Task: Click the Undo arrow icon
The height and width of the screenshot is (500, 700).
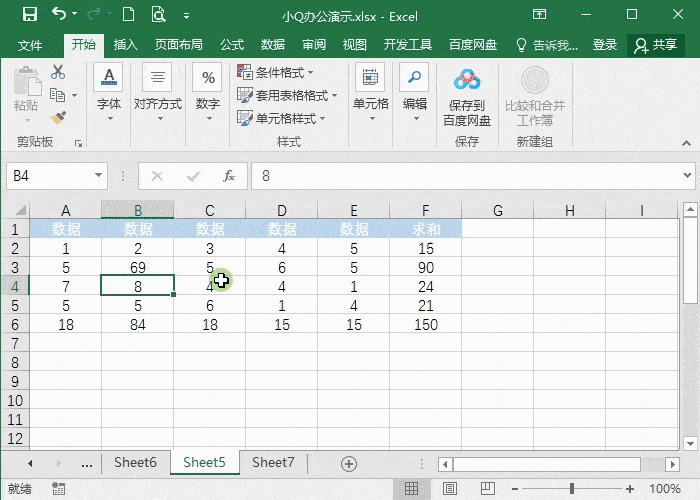Action: (59, 14)
